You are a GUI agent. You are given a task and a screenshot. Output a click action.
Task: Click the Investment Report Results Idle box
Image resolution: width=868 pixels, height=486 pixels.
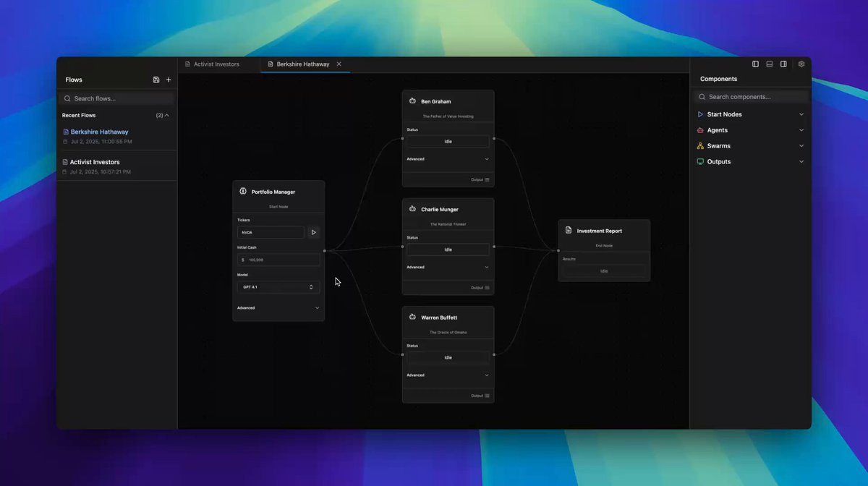pyautogui.click(x=604, y=271)
